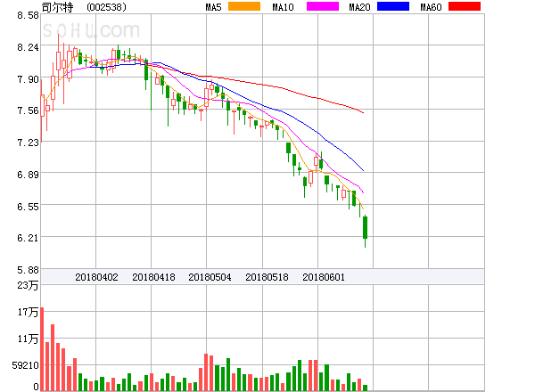Click the MA60 legend label

click(x=431, y=7)
